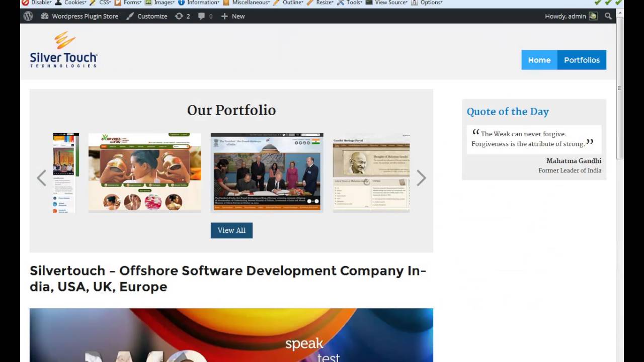Open the Ayurveda and You portfolio thumbnail
This screenshot has height=362, width=644.
[x=145, y=172]
